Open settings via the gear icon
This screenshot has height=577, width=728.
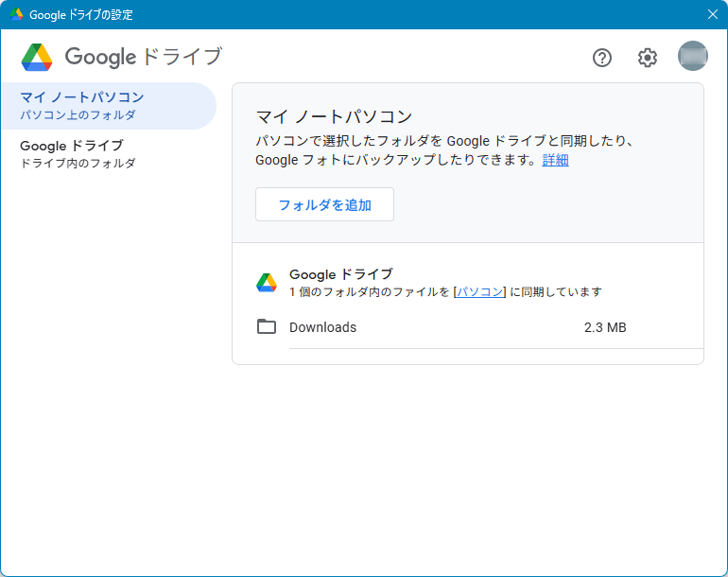pos(648,58)
